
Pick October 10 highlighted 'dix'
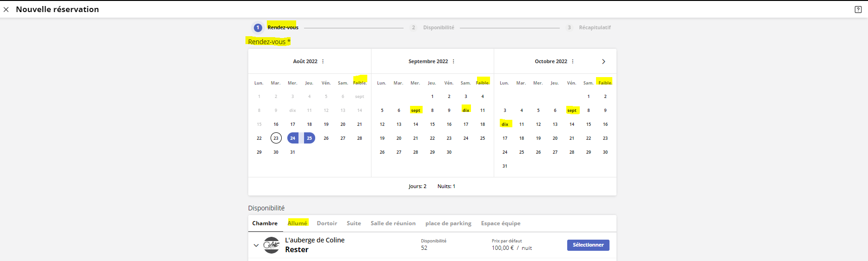pyautogui.click(x=505, y=124)
